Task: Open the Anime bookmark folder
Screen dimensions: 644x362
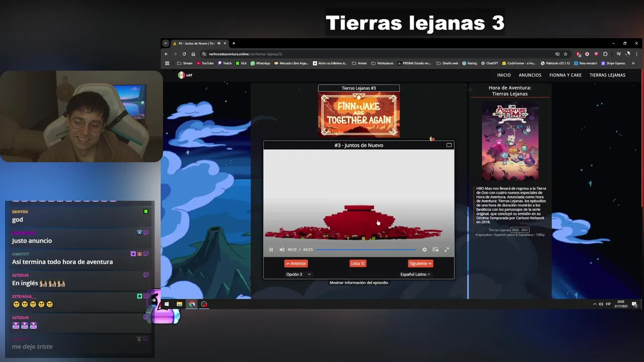Action: click(359, 63)
